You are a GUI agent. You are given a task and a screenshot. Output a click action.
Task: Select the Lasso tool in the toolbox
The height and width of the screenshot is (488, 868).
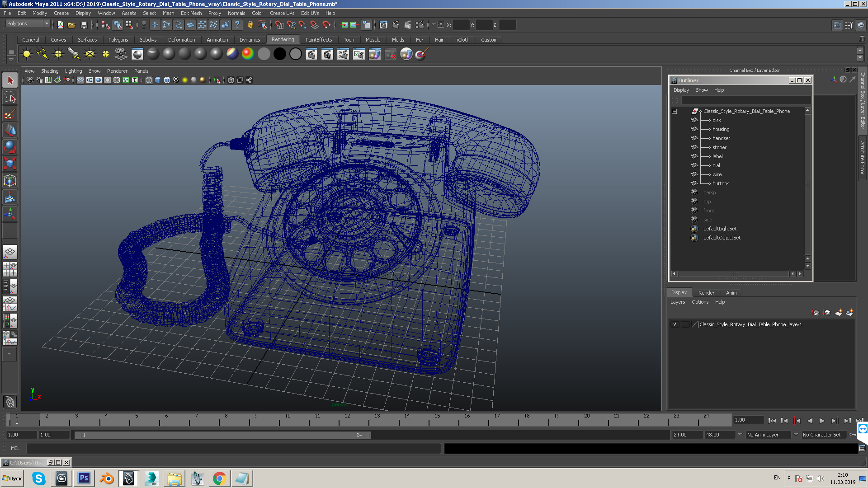tap(10, 97)
